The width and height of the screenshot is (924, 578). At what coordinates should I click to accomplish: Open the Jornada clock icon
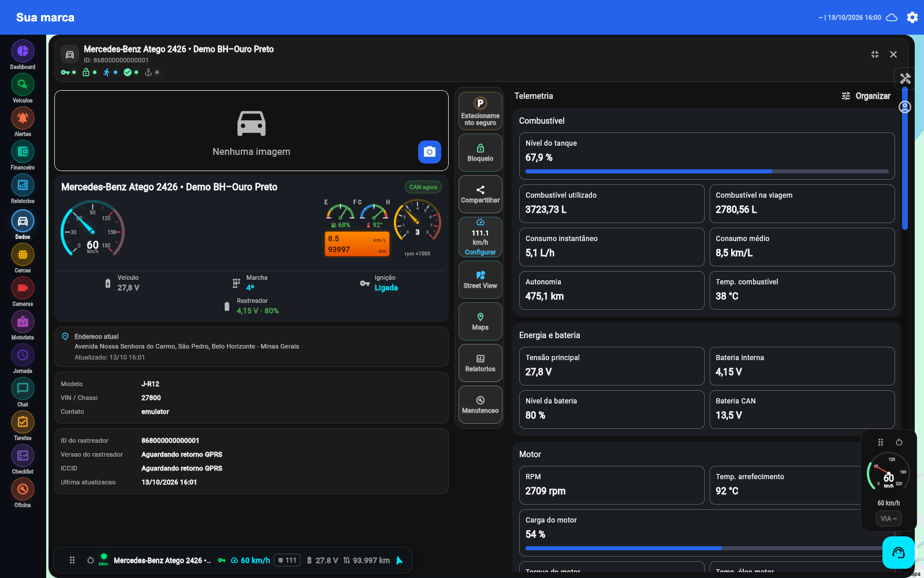23,355
